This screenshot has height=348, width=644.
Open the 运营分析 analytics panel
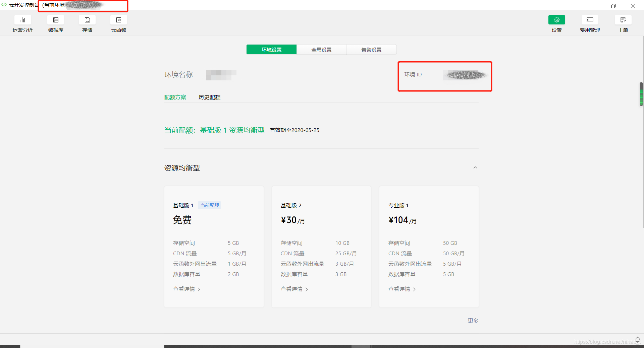[x=22, y=23]
